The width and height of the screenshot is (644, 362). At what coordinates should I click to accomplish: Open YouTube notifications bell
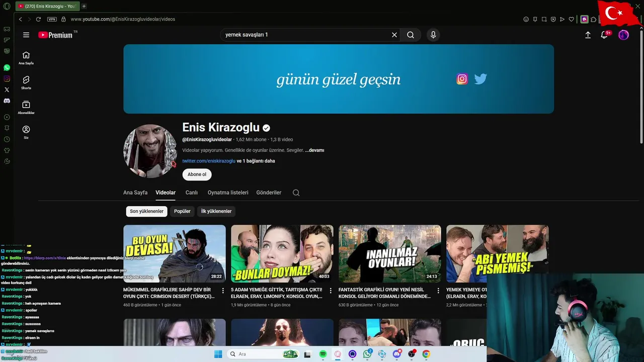click(605, 35)
